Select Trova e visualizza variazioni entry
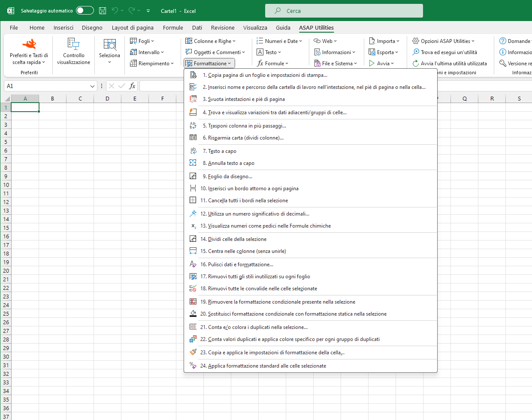Image resolution: width=532 pixels, height=420 pixels. tap(311, 113)
